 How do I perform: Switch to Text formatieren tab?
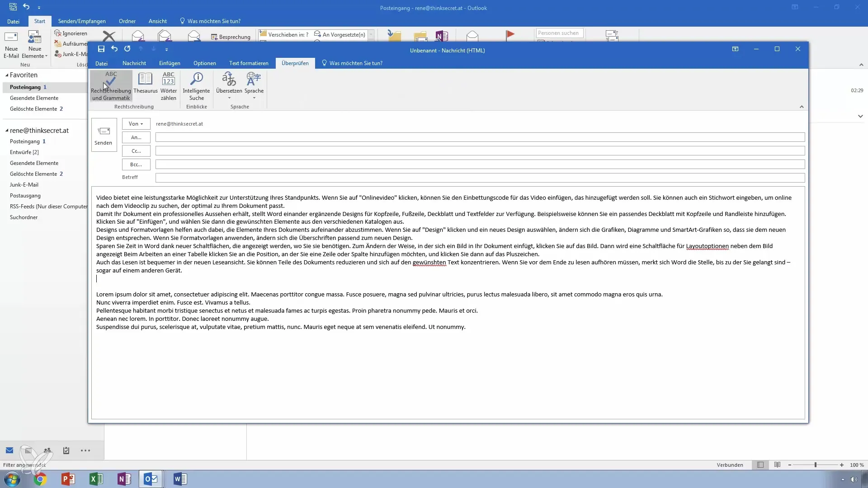click(249, 63)
